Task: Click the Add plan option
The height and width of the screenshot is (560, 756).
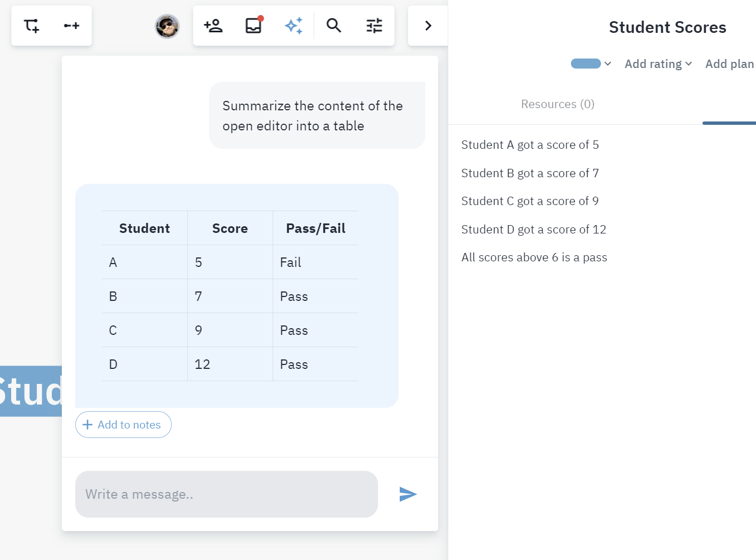Action: [729, 64]
